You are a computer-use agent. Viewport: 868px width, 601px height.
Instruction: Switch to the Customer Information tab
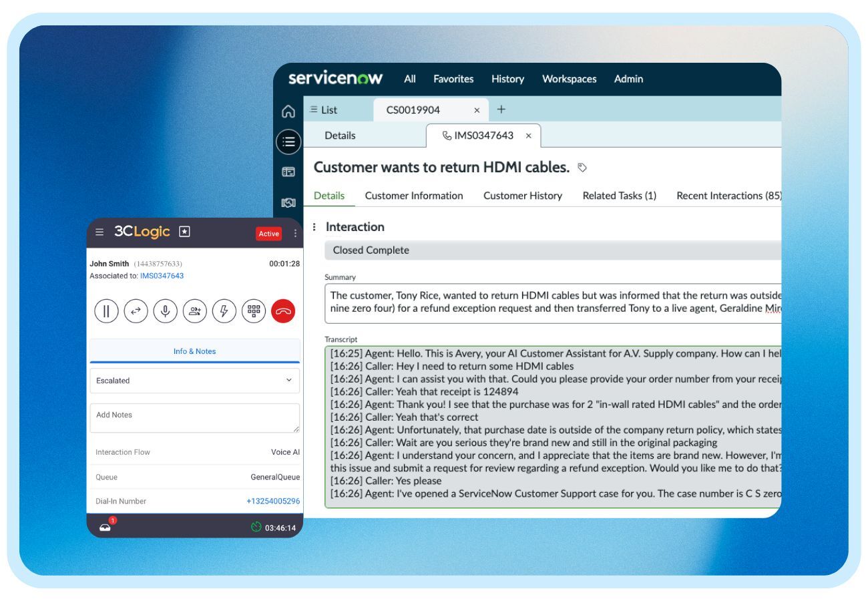click(413, 196)
